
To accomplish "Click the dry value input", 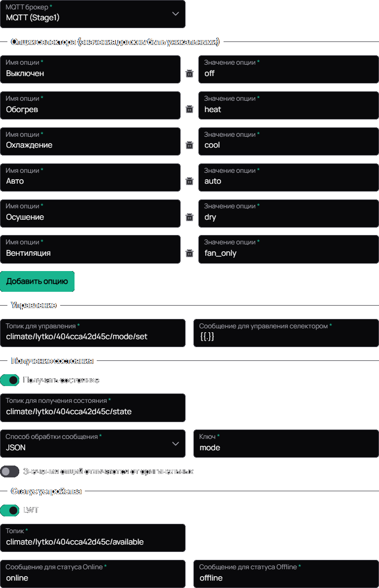I will point(289,213).
